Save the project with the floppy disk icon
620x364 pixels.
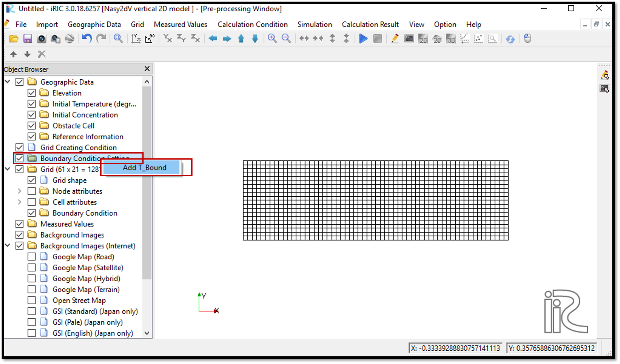[x=28, y=39]
